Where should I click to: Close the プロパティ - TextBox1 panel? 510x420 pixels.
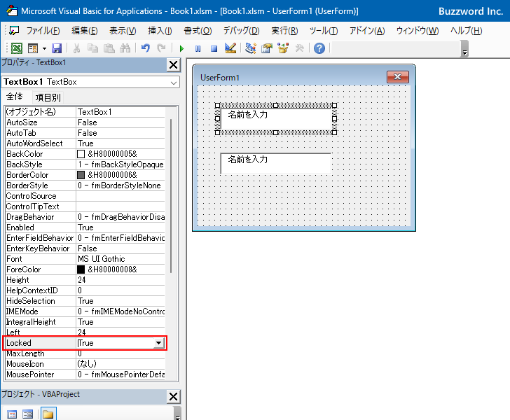coord(173,64)
